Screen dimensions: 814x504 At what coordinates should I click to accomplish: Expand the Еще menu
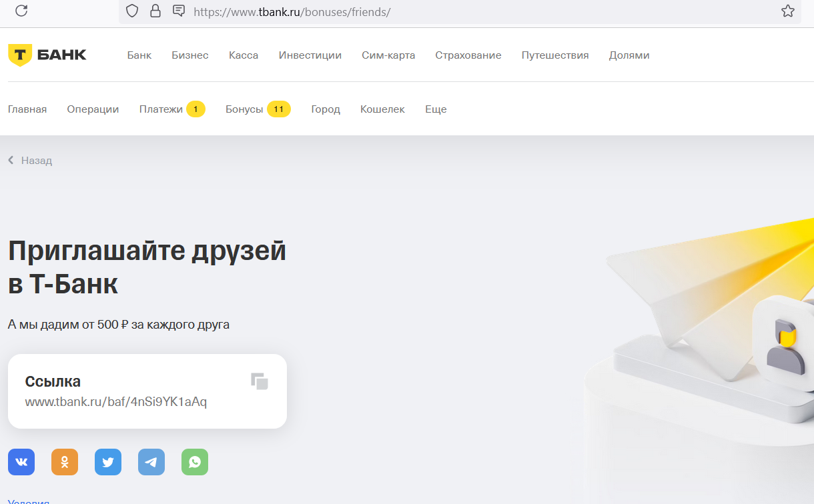(x=436, y=109)
